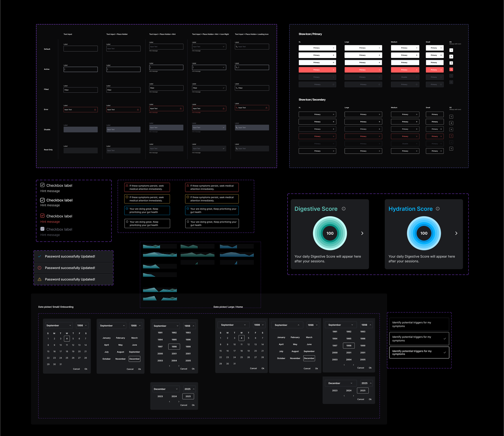Click the phone leading icon in the filled text input
Viewport: 504px width, 436px height.
[x=237, y=88]
